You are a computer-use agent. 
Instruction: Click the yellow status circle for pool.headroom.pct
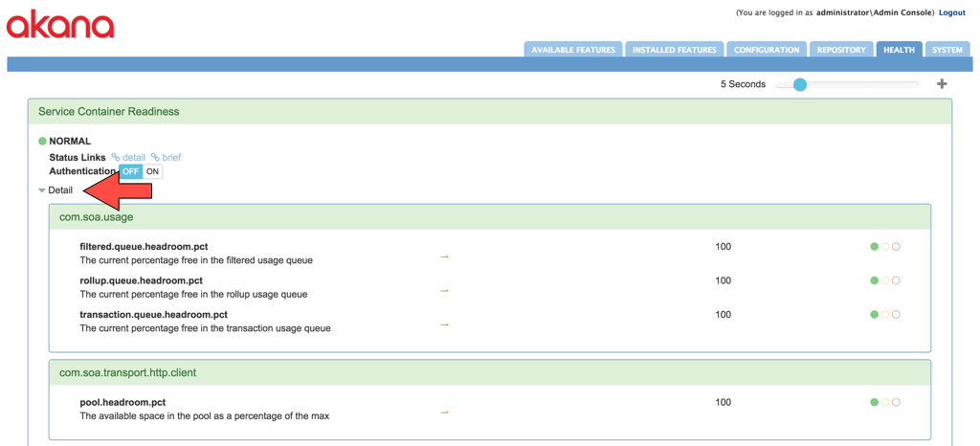coord(885,403)
